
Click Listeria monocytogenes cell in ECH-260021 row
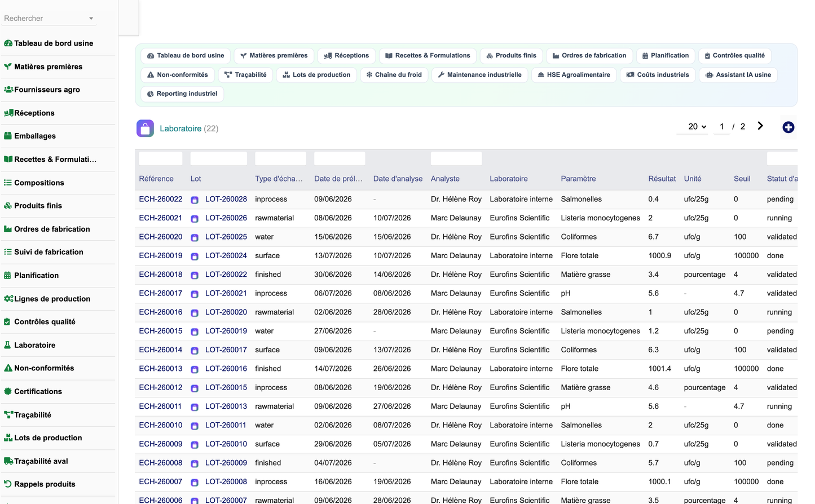click(x=600, y=218)
